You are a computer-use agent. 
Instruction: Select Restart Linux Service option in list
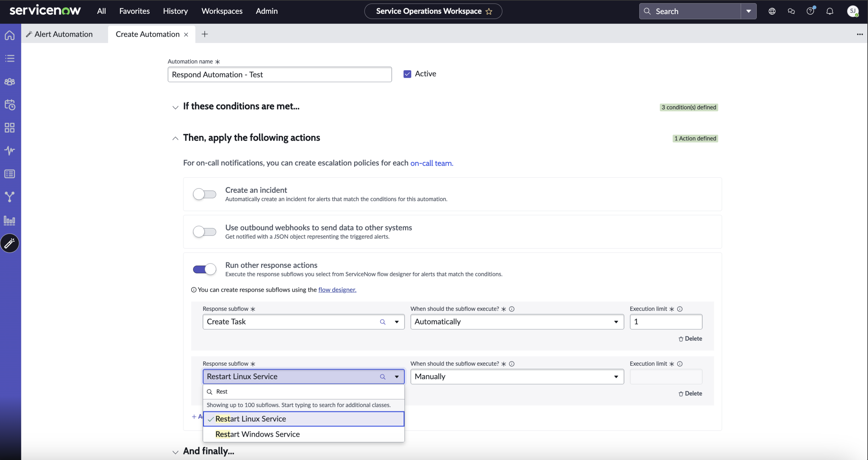(304, 419)
